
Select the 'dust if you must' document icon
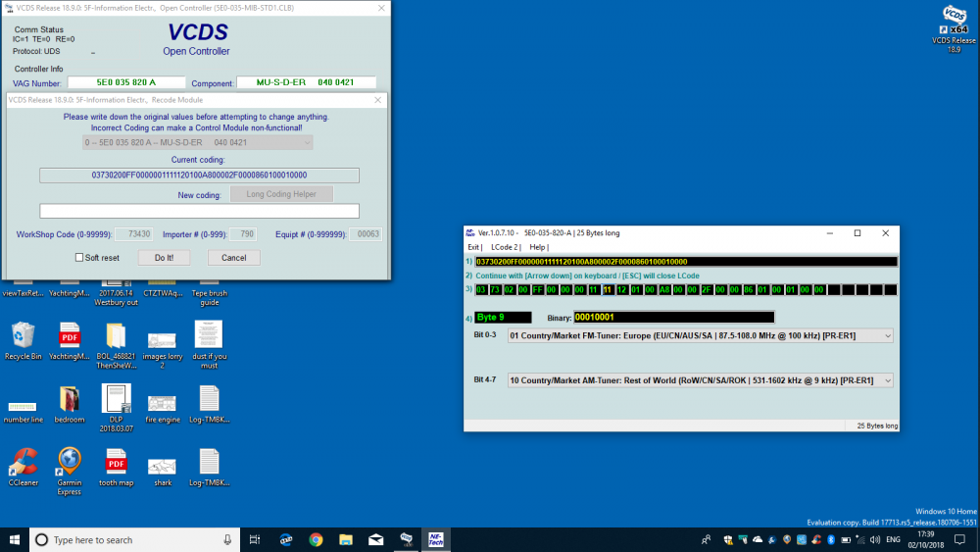click(x=209, y=344)
